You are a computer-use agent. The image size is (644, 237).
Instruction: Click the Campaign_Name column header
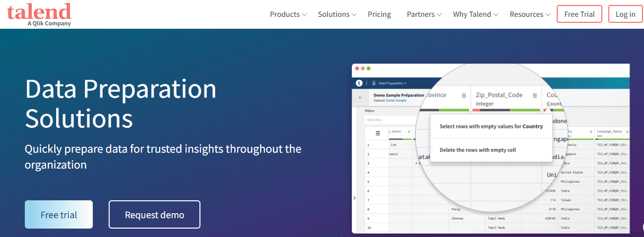(x=612, y=133)
